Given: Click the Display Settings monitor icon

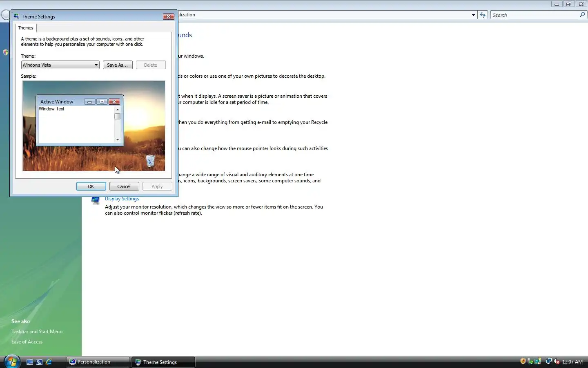Looking at the screenshot, I should [x=96, y=200].
